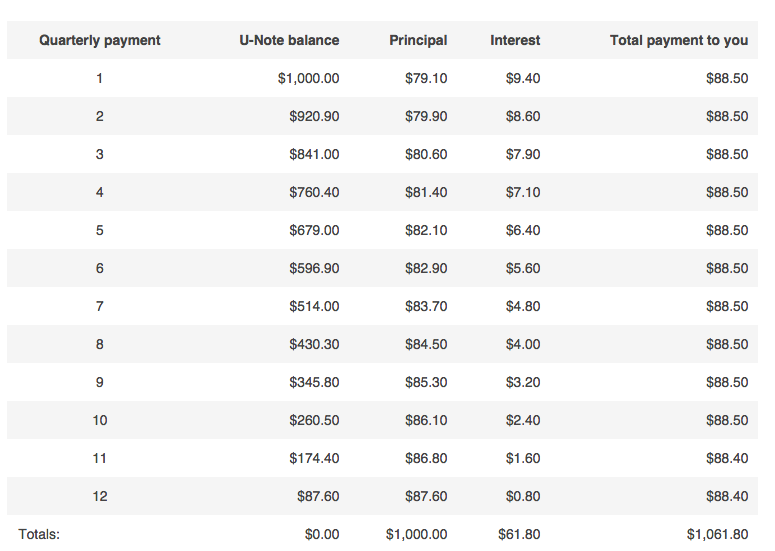Click the $596.90 balance cell
This screenshot has width=775, height=551.
click(x=314, y=268)
